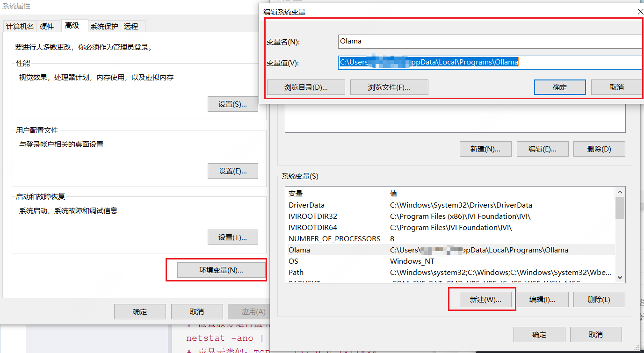Screen dimensions: 644x353
Task: Browse for a directory with 浏览目录(D)...
Action: (x=306, y=87)
